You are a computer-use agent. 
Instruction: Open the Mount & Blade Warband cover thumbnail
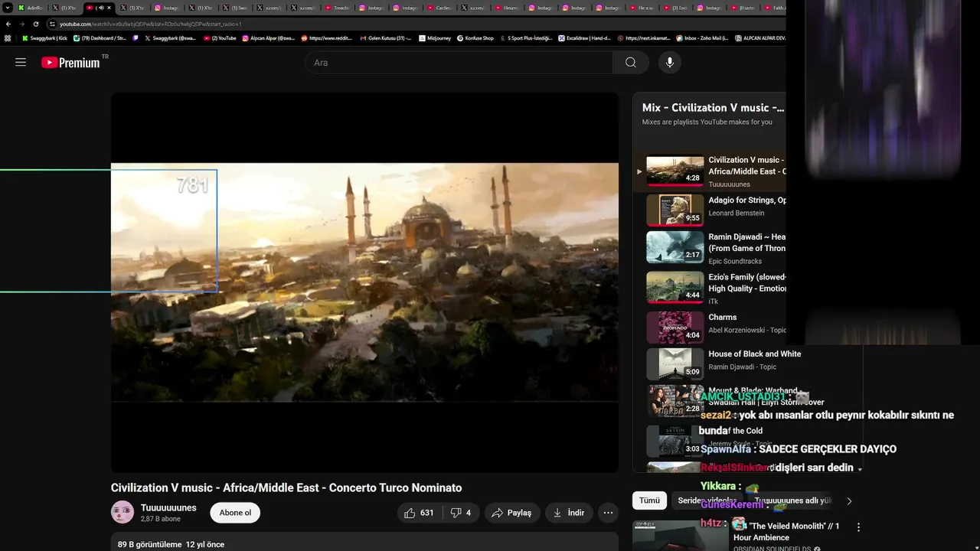675,400
